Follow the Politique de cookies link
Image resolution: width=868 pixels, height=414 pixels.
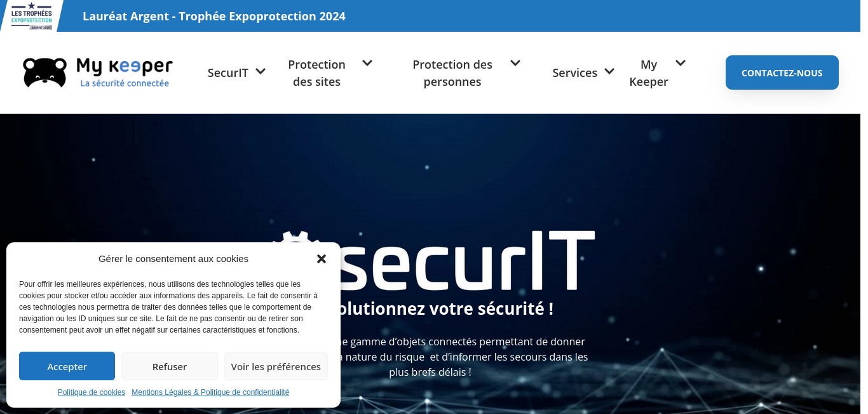pyautogui.click(x=92, y=392)
